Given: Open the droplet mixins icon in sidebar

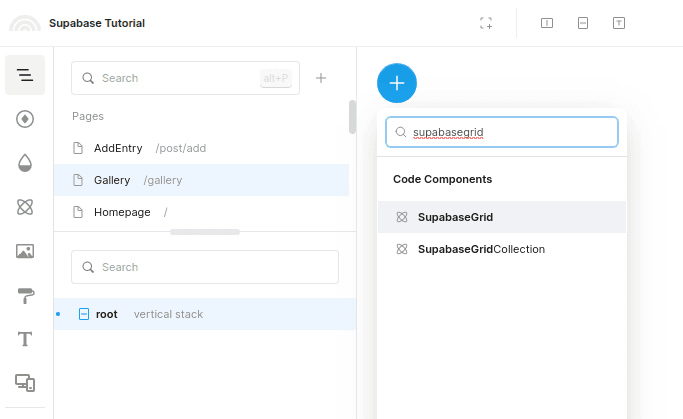Looking at the screenshot, I should [25, 163].
